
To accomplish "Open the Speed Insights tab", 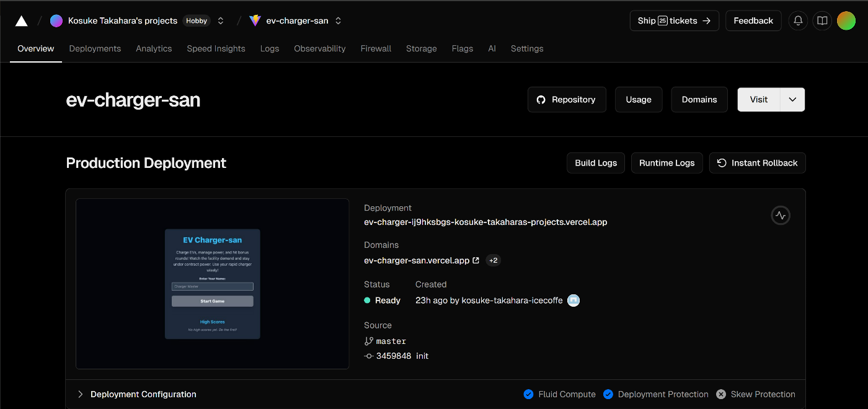I will (216, 48).
